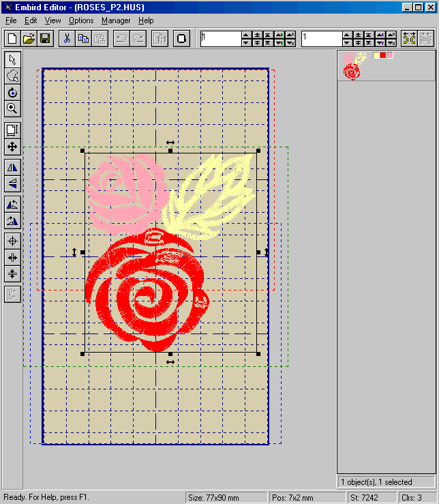439x504 pixels.
Task: Pick the yellow thread color swatch
Action: (376, 55)
